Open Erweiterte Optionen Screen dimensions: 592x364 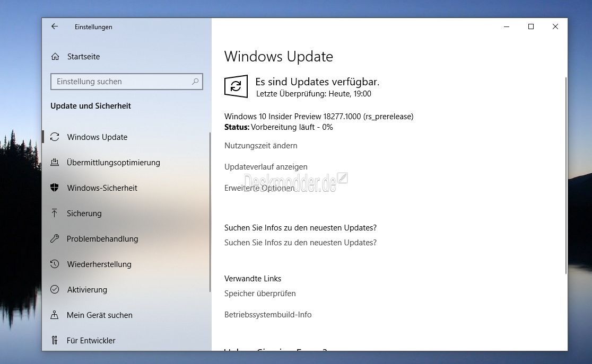[259, 188]
